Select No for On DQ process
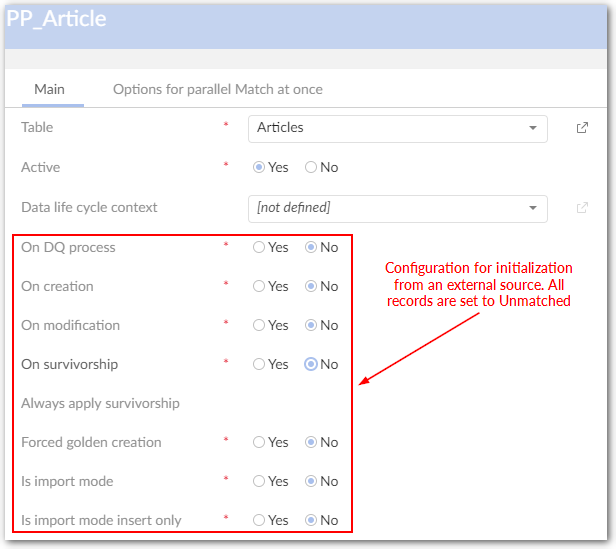Viewport: 616px width, 549px height. (311, 247)
